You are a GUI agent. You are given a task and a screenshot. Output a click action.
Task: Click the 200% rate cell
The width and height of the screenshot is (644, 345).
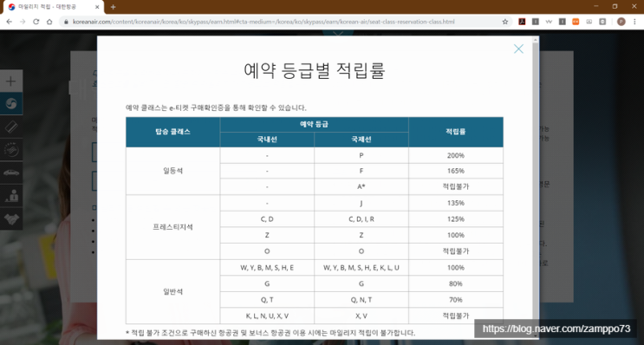click(456, 156)
